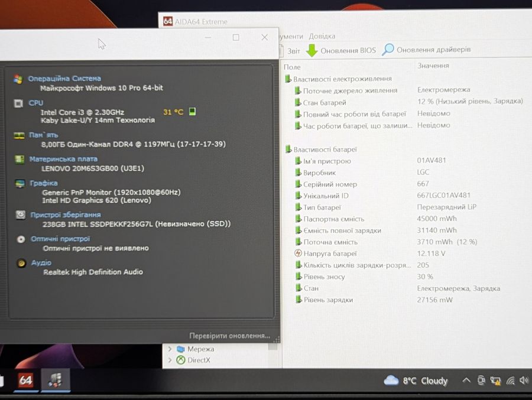
Task: Click the Поле column header
Action: pyautogui.click(x=292, y=67)
